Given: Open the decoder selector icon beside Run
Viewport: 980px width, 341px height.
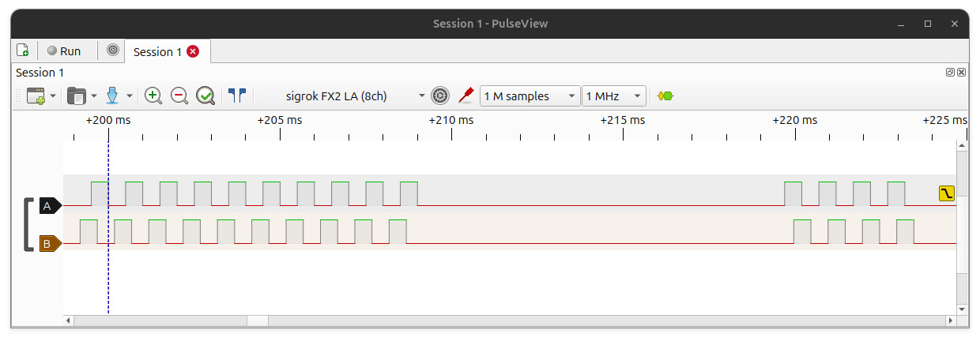Looking at the screenshot, I should (113, 51).
